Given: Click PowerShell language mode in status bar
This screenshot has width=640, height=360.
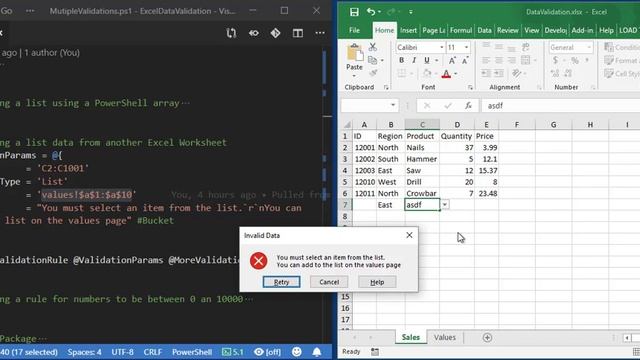Looking at the screenshot, I should [x=192, y=352].
